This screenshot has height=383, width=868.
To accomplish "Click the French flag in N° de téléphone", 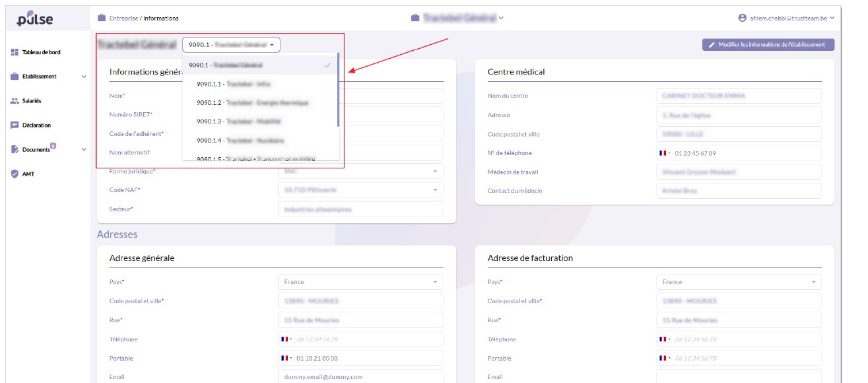I will (664, 153).
